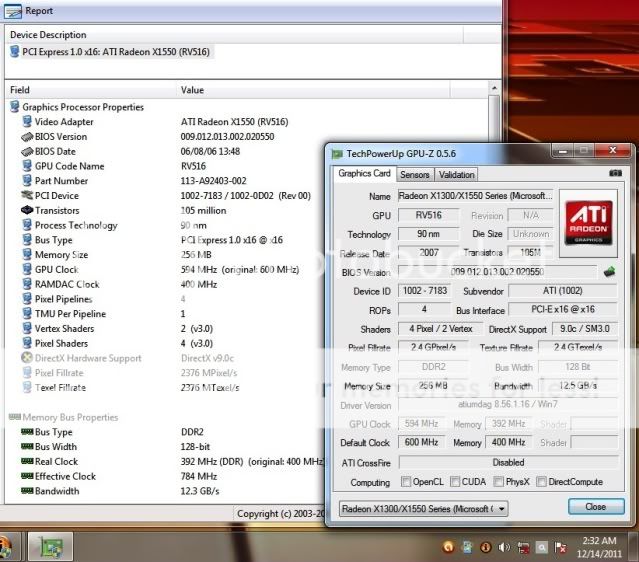Click the magnifier tray icon
This screenshot has height=562, width=639.
(542, 547)
